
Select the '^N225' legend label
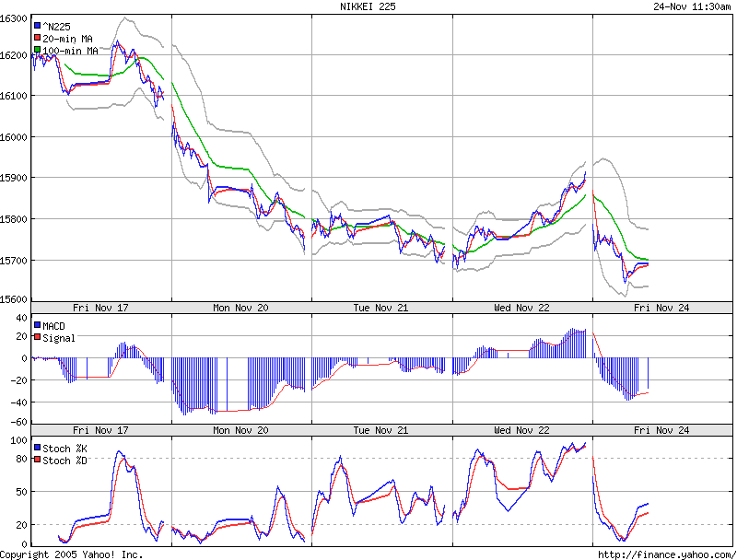pyautogui.click(x=56, y=27)
